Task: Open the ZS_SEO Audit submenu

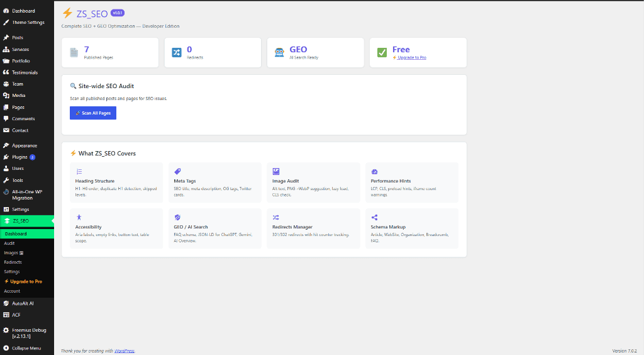Action: pyautogui.click(x=9, y=243)
